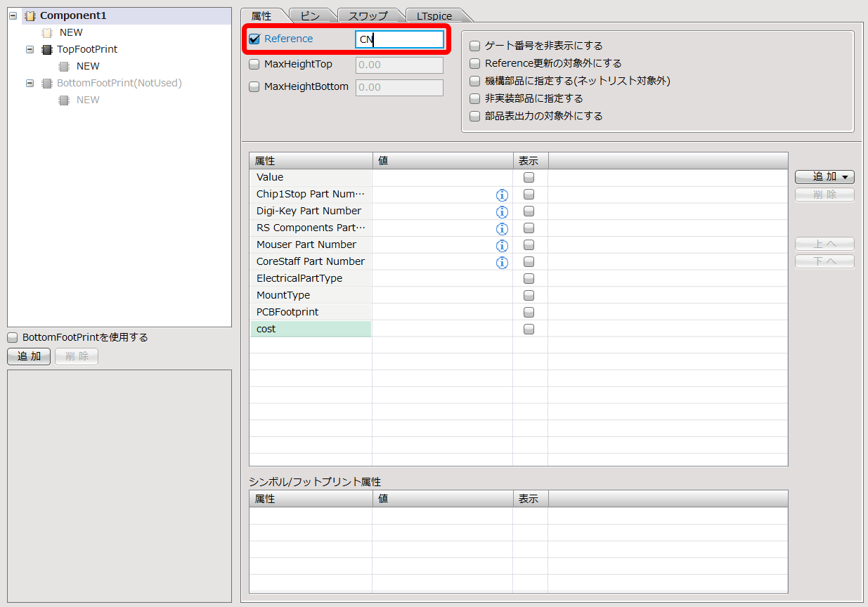Click into the Reference text field
The width and height of the screenshot is (868, 607).
pos(399,39)
